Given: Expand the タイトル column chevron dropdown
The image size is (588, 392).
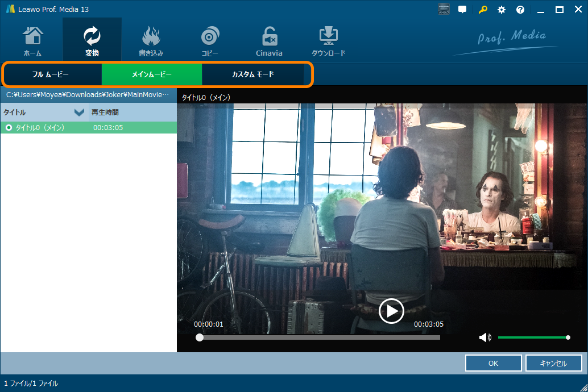Looking at the screenshot, I should click(x=79, y=112).
